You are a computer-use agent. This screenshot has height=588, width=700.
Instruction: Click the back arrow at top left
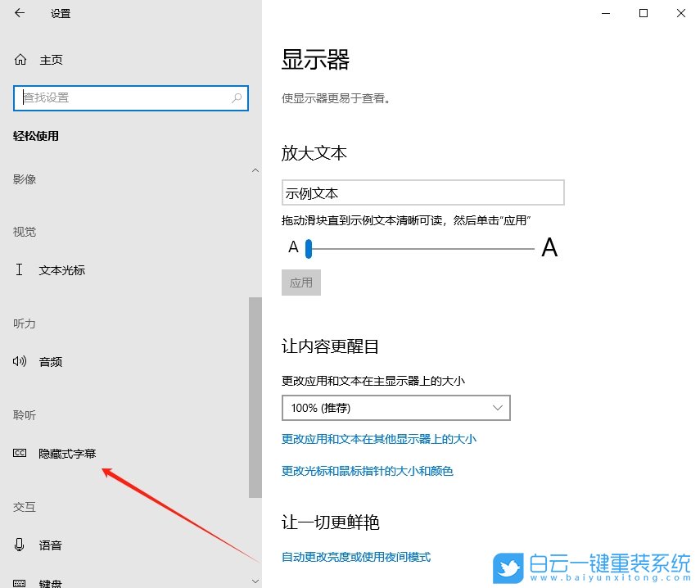[18, 13]
